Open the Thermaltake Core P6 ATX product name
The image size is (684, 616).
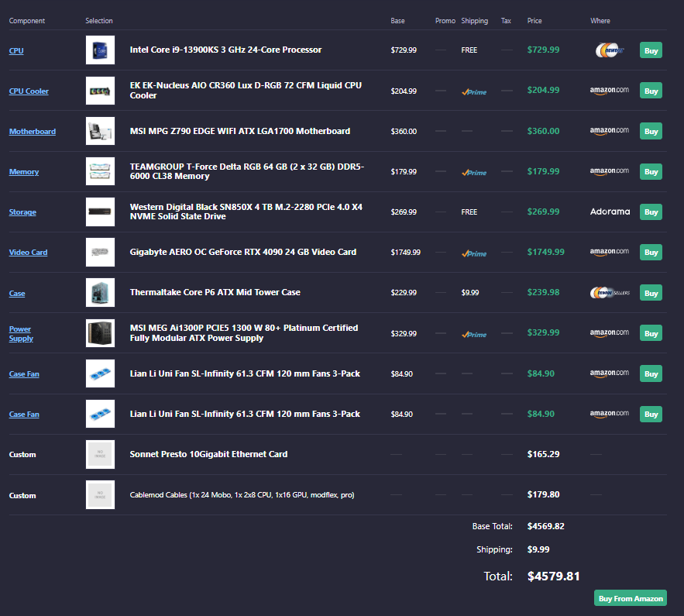[x=215, y=292]
